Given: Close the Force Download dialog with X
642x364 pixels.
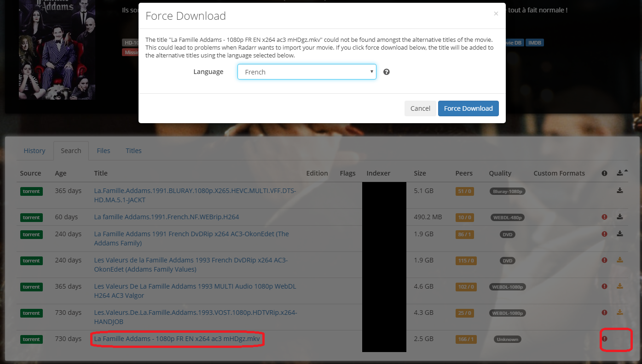Looking at the screenshot, I should pos(496,14).
